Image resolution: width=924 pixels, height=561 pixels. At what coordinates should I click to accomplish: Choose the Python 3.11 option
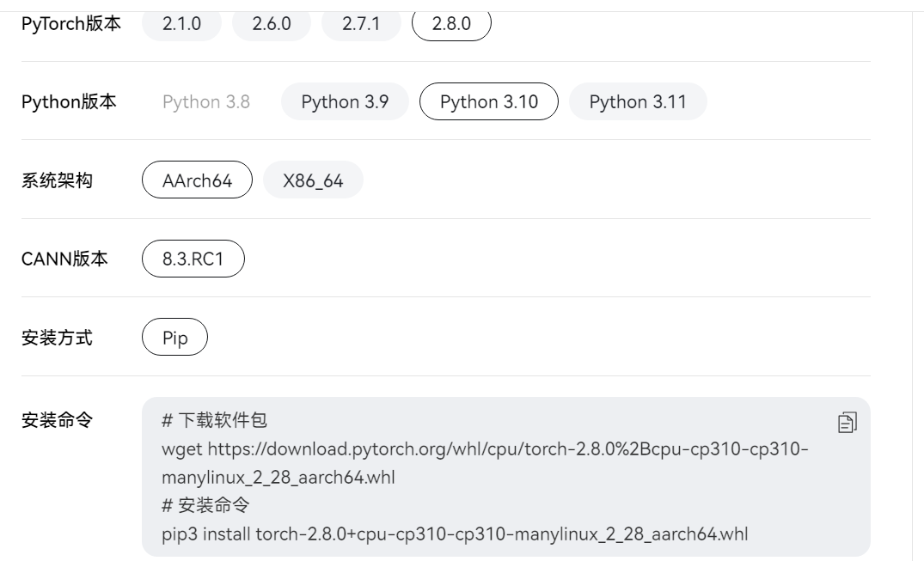coord(638,101)
